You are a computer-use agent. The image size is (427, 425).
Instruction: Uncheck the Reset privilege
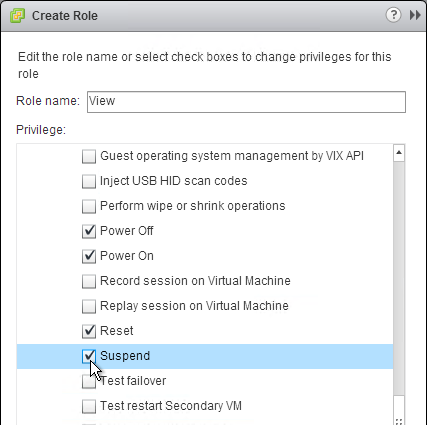89,331
